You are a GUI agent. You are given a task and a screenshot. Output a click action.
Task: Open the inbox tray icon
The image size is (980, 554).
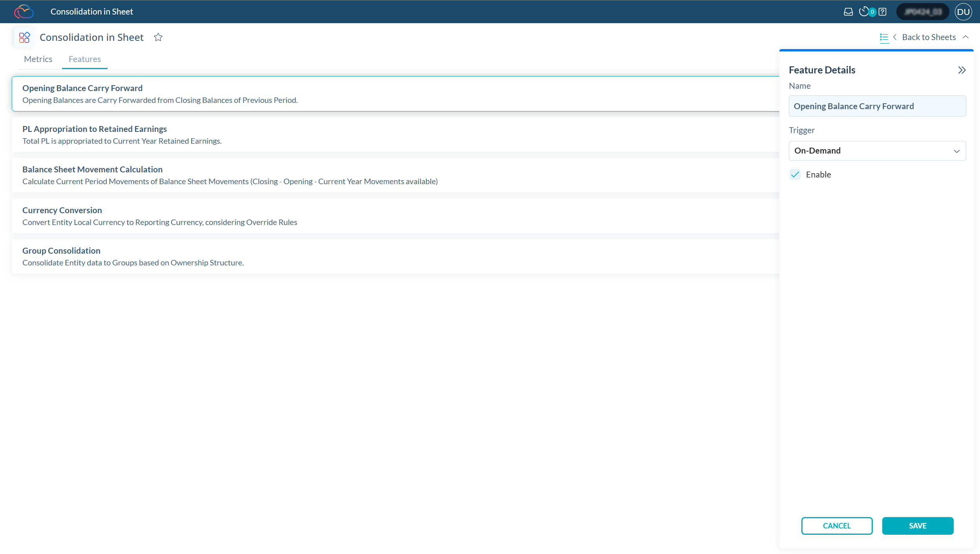point(848,12)
